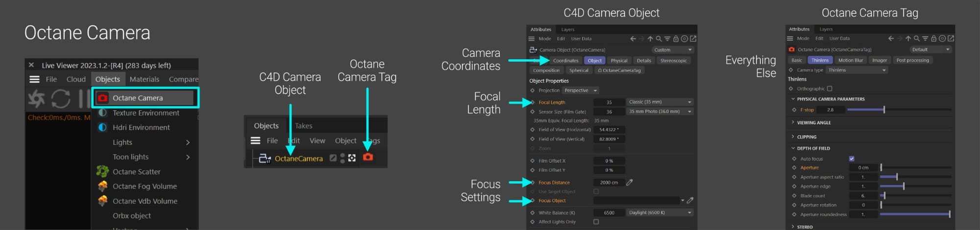Image resolution: width=980 pixels, height=230 pixels.
Task: Click back arrow in Camera Object attributes
Action: point(633,39)
